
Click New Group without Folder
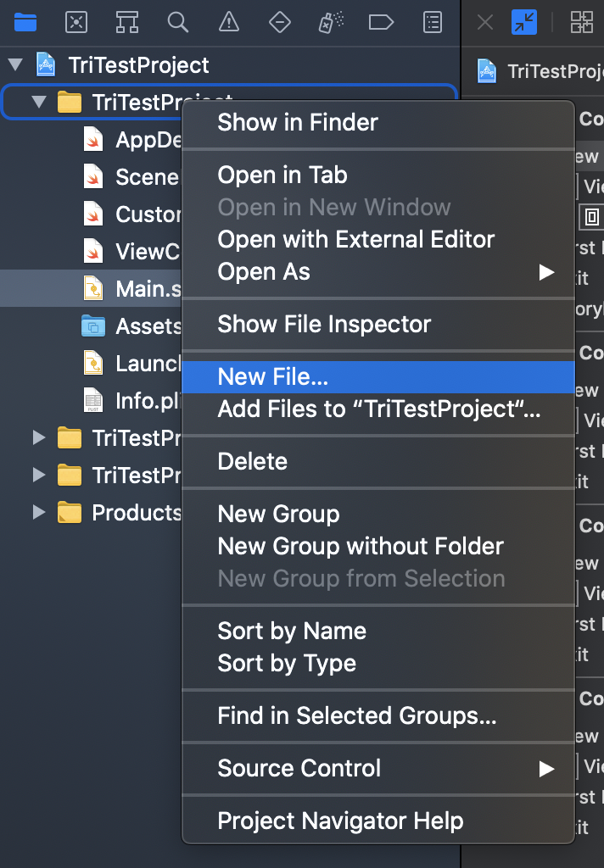click(361, 546)
